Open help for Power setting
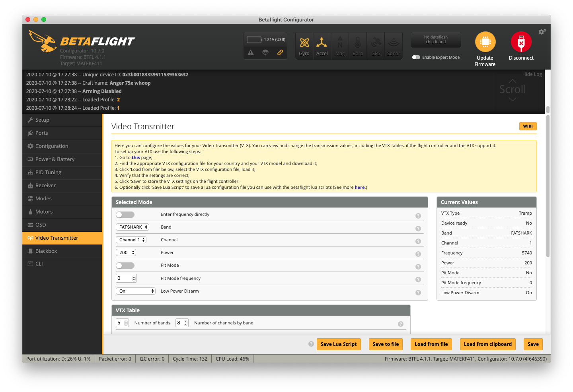Screen dimensions: 573x392 pyautogui.click(x=418, y=254)
